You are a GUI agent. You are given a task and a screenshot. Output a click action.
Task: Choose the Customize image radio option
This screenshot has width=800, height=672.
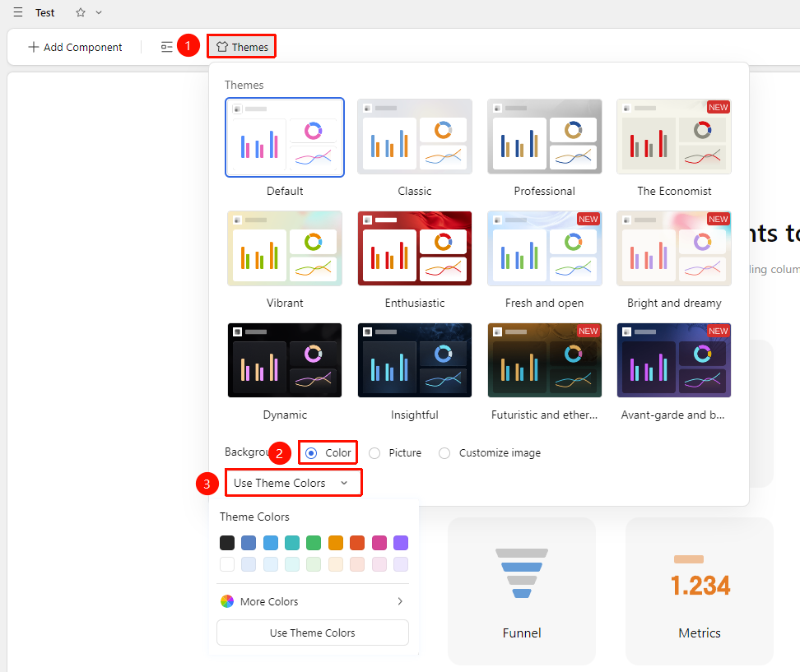tap(444, 452)
